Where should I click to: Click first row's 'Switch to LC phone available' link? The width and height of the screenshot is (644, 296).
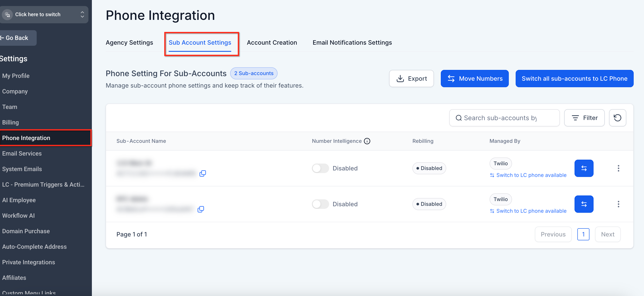coord(531,175)
